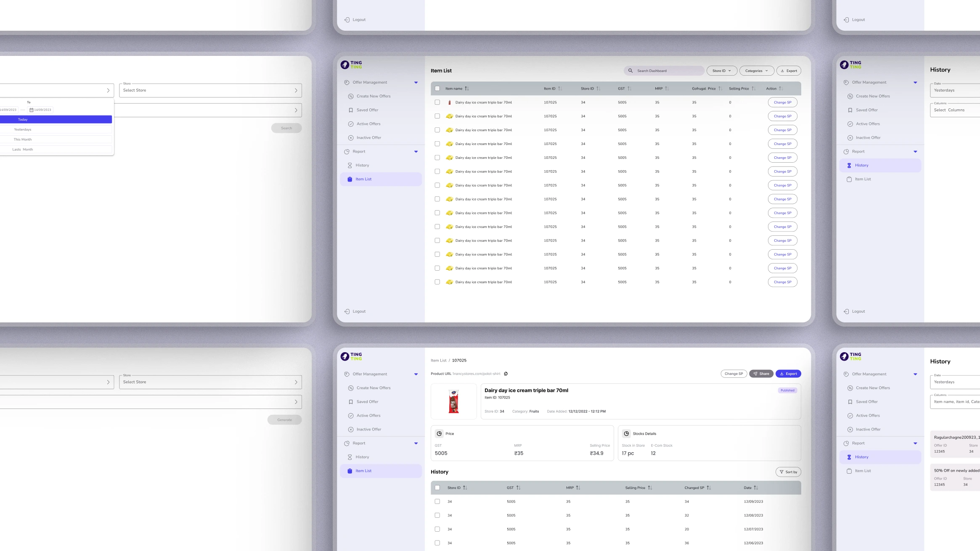Click Change SP button on item 107025 screen
This screenshot has width=980, height=551.
[x=734, y=374]
